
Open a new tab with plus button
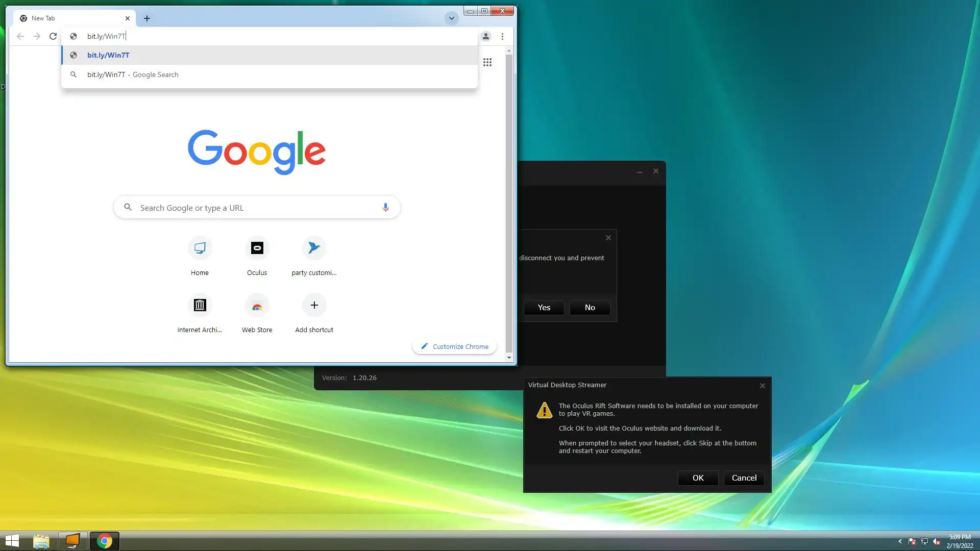click(x=147, y=18)
